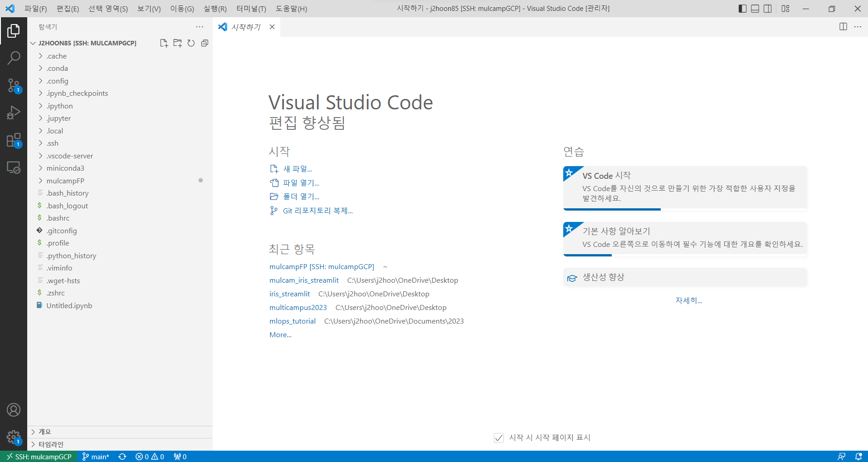Refresh the explorer file tree

coord(191,43)
